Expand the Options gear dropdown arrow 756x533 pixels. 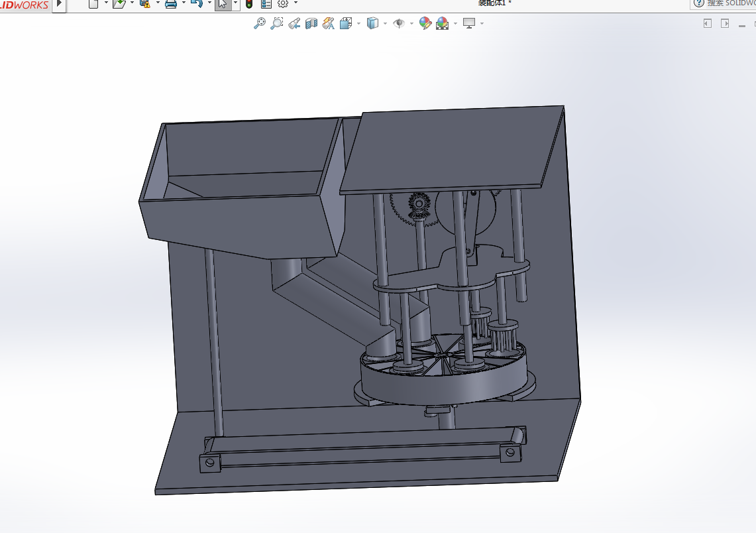(296, 3)
